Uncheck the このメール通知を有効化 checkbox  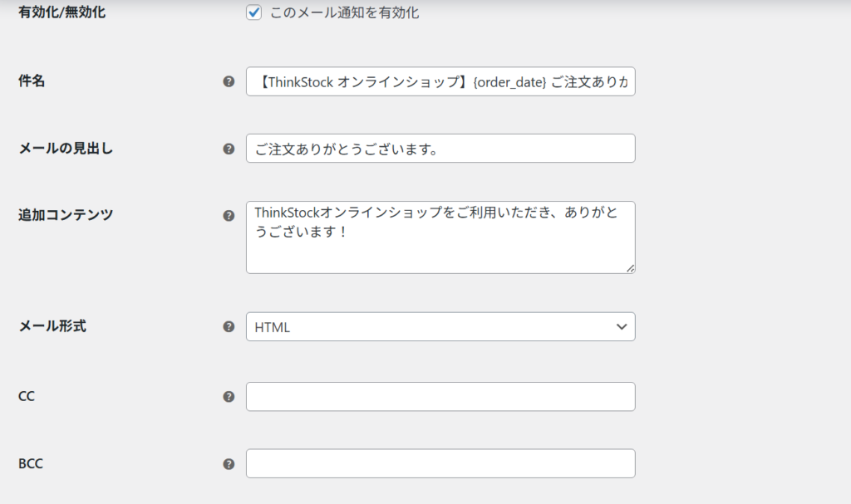point(254,13)
